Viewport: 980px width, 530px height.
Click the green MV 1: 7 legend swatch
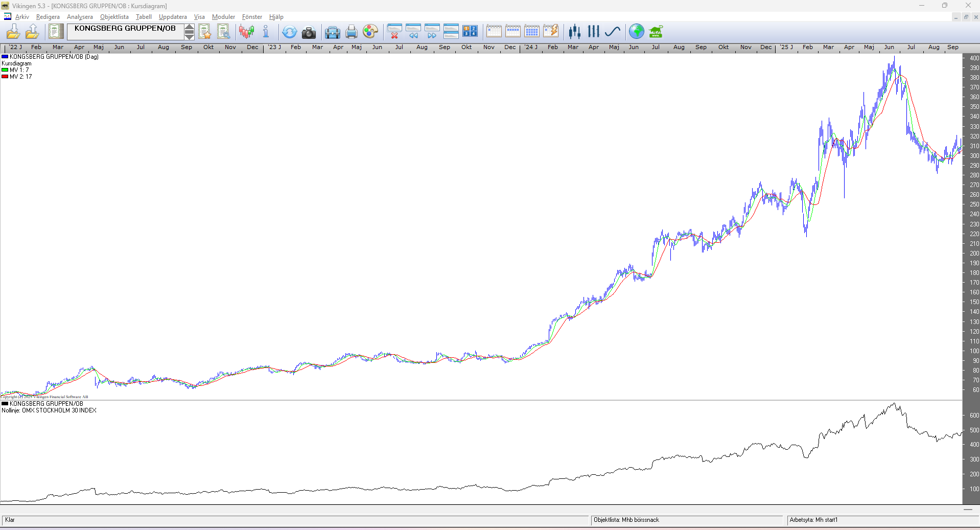click(x=5, y=70)
